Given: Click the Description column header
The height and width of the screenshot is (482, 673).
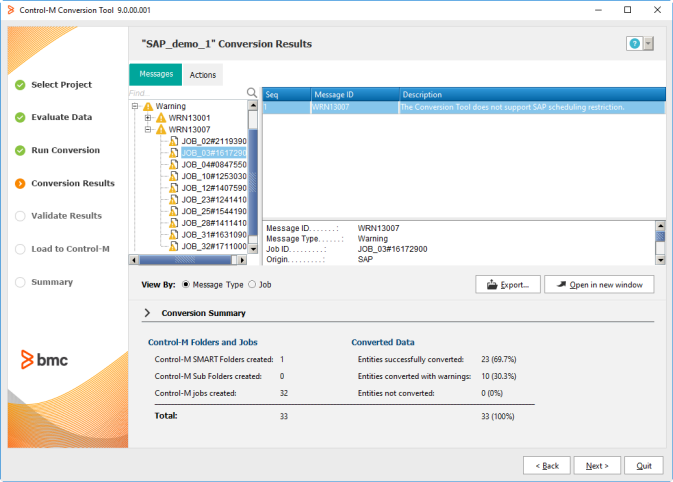Looking at the screenshot, I should [x=532, y=94].
